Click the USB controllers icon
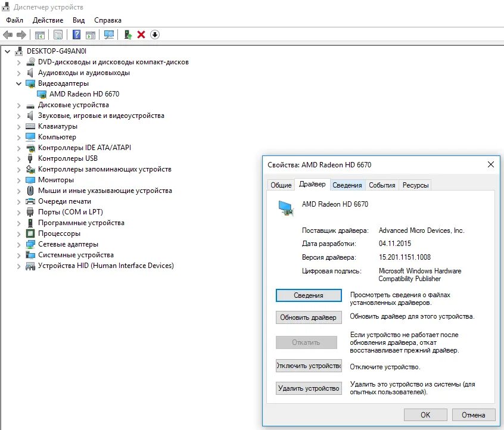 pos(30,158)
